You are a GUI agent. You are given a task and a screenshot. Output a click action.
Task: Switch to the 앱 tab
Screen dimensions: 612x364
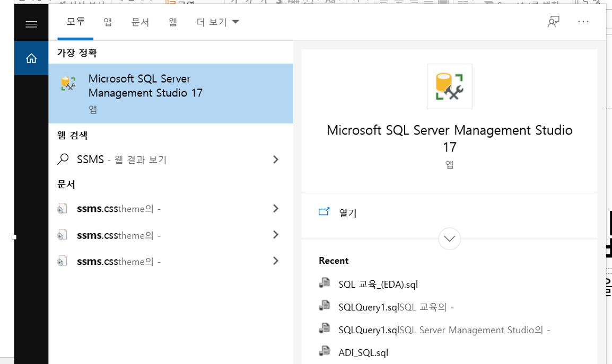[x=108, y=22]
